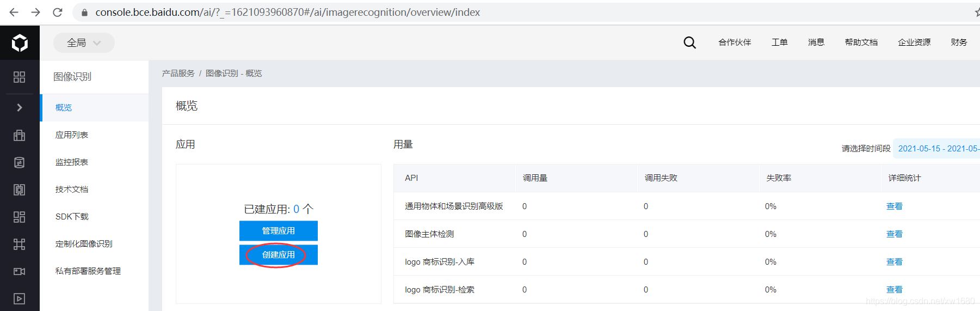Image resolution: width=980 pixels, height=311 pixels.
Task: Reload the page with the browser refresh icon
Action: click(57, 12)
